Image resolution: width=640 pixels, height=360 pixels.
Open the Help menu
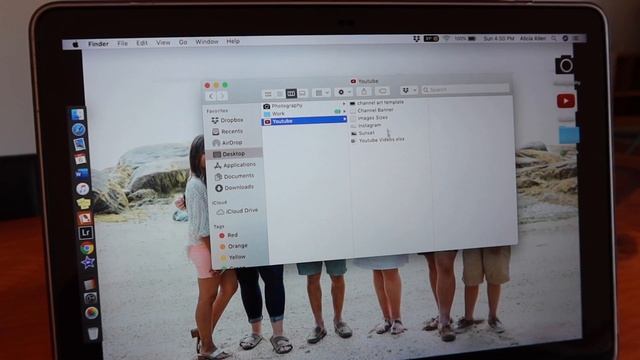(x=233, y=41)
